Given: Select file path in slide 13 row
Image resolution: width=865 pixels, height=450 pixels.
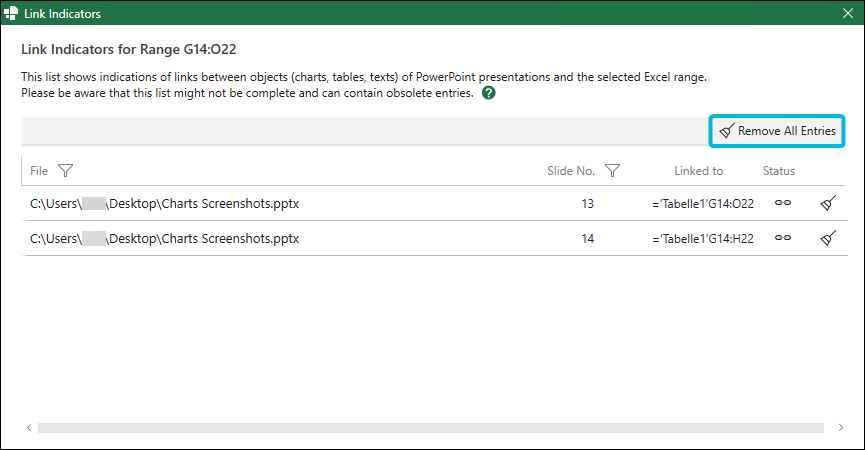Looking at the screenshot, I should (x=164, y=203).
